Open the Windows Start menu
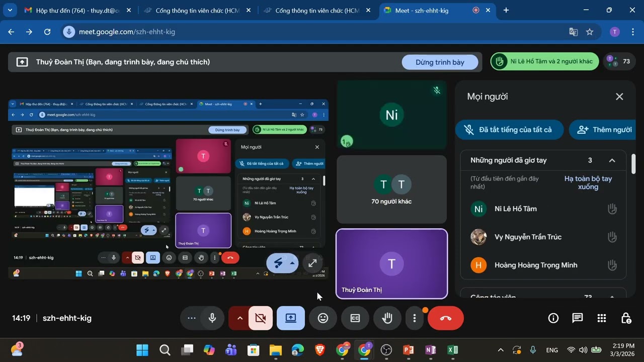Viewport: 644px width, 362px height. click(x=142, y=350)
